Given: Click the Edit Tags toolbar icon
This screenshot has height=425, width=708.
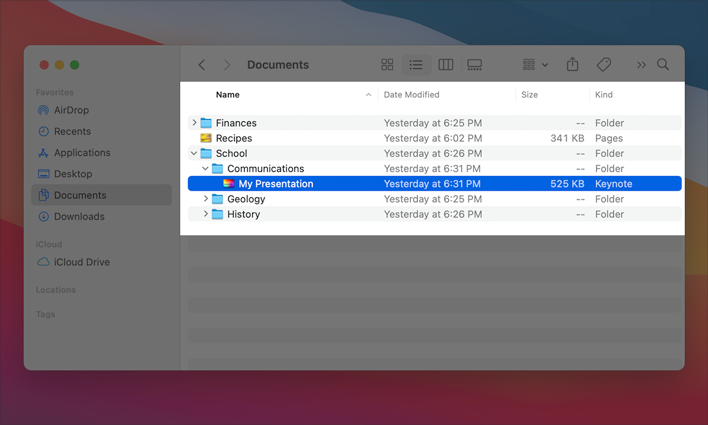Looking at the screenshot, I should tap(604, 65).
